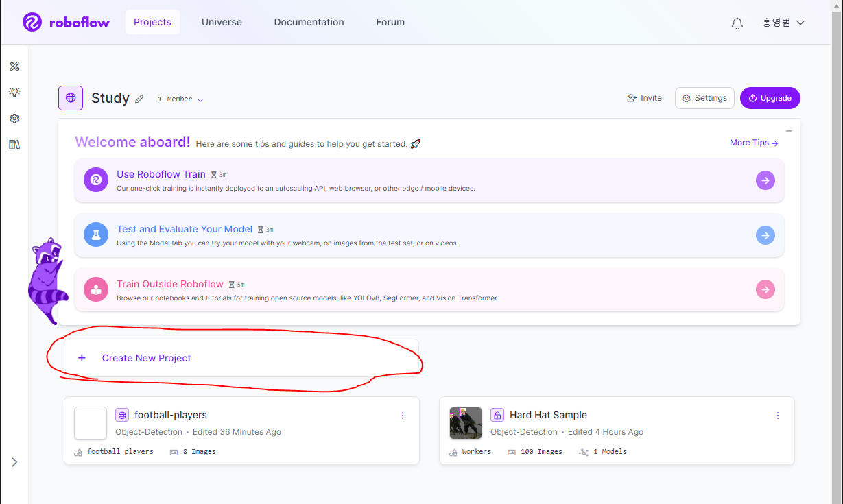Click Create New Project
This screenshot has height=504, width=843.
[241, 358]
